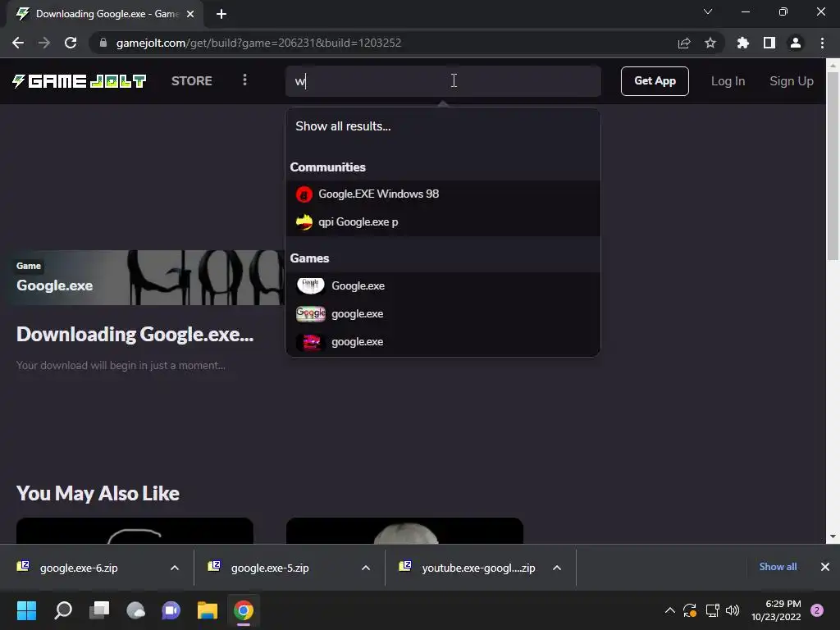This screenshot has width=840, height=630.
Task: Toggle the Chrome side panel
Action: coord(769,43)
